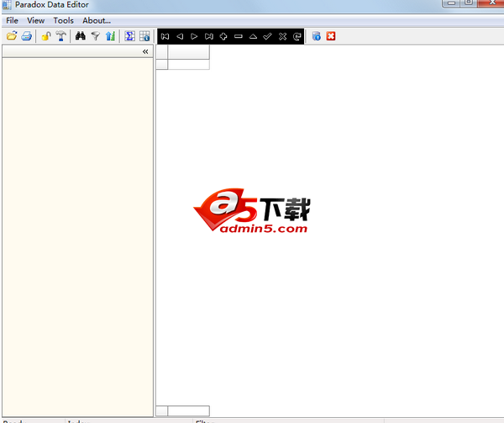This screenshot has width=504, height=423.
Task: Collapse the left panel with double chevron
Action: point(145,51)
